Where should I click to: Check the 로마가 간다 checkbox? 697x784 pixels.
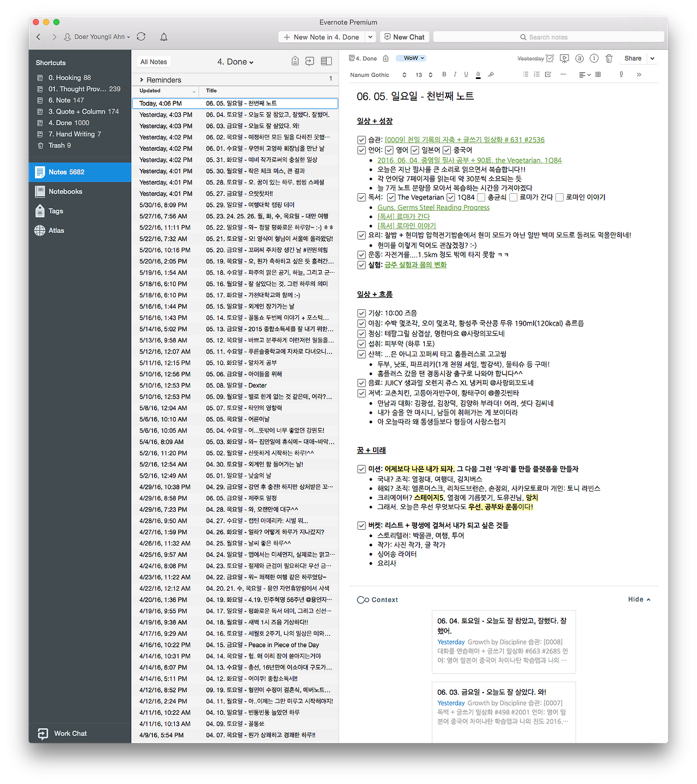513,198
